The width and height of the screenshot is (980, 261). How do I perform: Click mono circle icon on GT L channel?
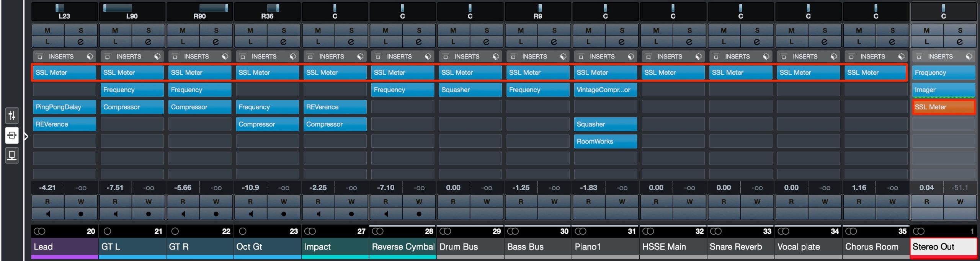tap(108, 231)
